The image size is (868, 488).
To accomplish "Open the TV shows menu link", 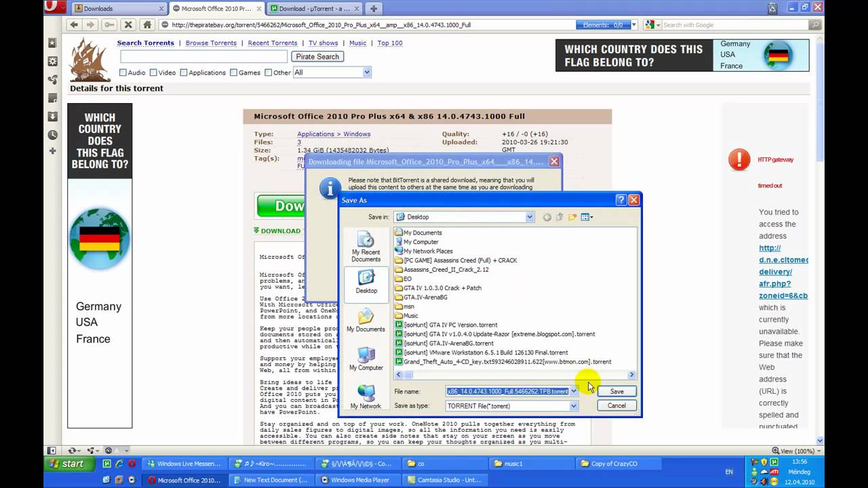I will (323, 43).
